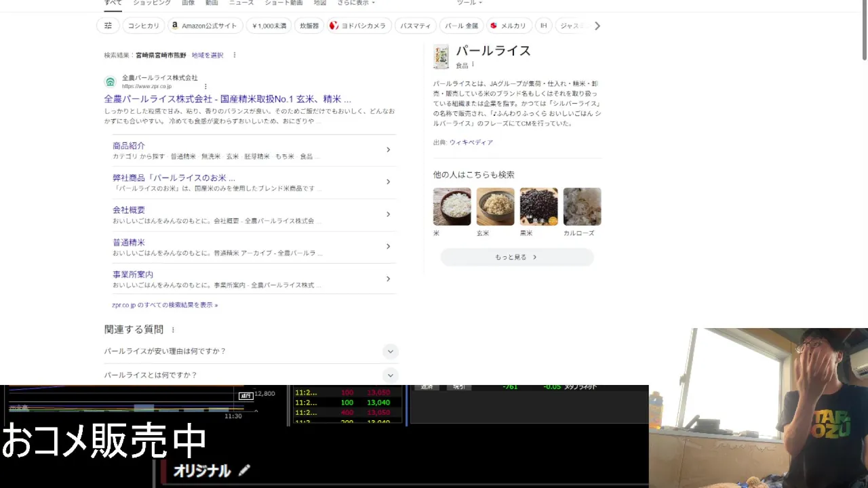Expand 'パールライスが安い理由は何ですか？' question

tap(389, 351)
